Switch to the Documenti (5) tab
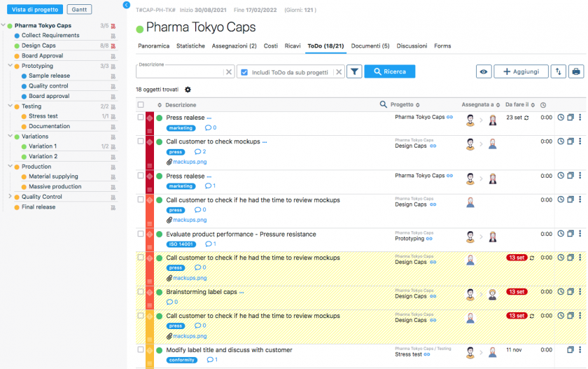 [370, 46]
